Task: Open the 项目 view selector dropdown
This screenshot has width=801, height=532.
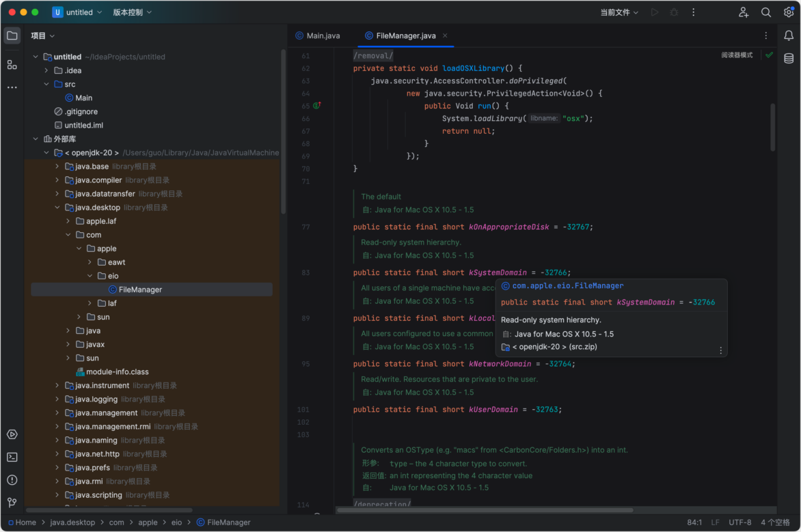Action: click(42, 36)
